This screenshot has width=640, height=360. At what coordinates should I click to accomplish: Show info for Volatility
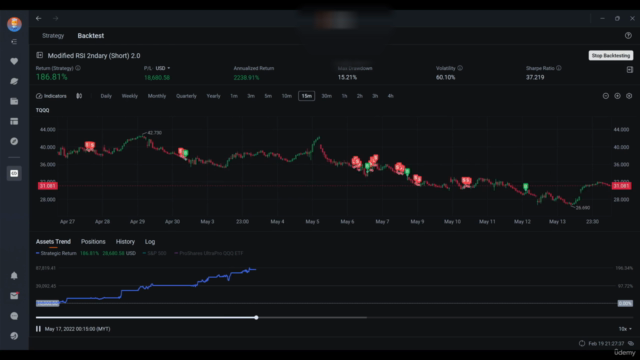(x=460, y=68)
